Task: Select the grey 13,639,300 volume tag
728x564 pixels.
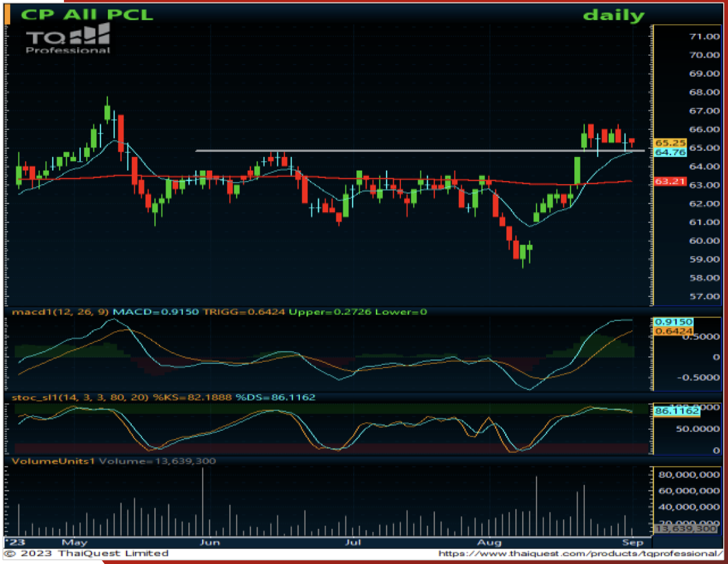Action: 686,529
